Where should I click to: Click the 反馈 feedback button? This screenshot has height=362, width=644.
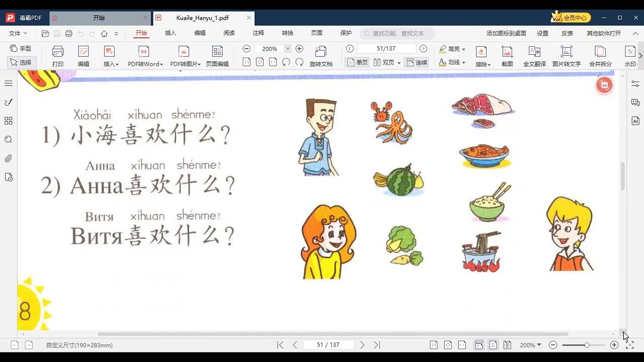click(x=567, y=33)
